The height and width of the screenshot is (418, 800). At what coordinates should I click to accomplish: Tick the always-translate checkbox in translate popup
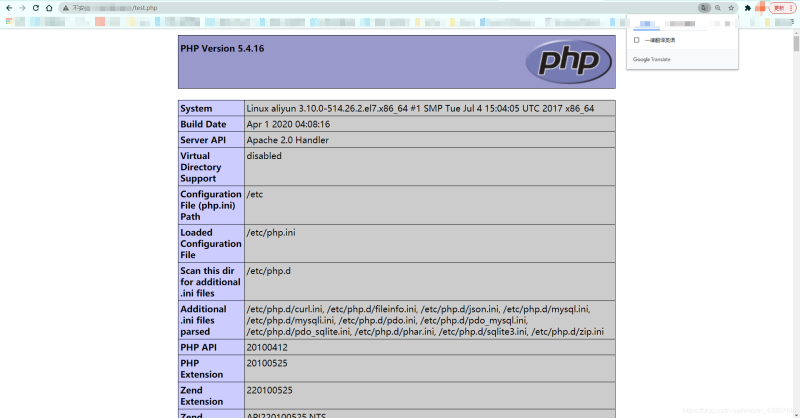[637, 40]
